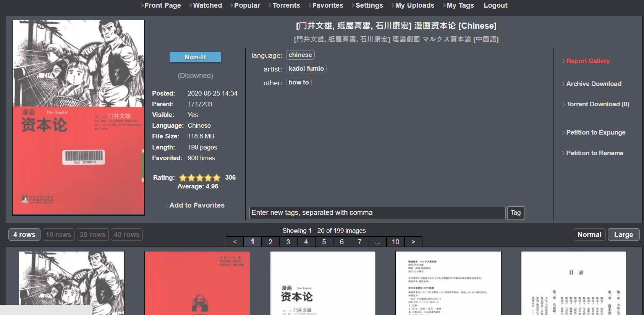
Task: Click the '118.6 MB' file size value
Action: pos(201,136)
